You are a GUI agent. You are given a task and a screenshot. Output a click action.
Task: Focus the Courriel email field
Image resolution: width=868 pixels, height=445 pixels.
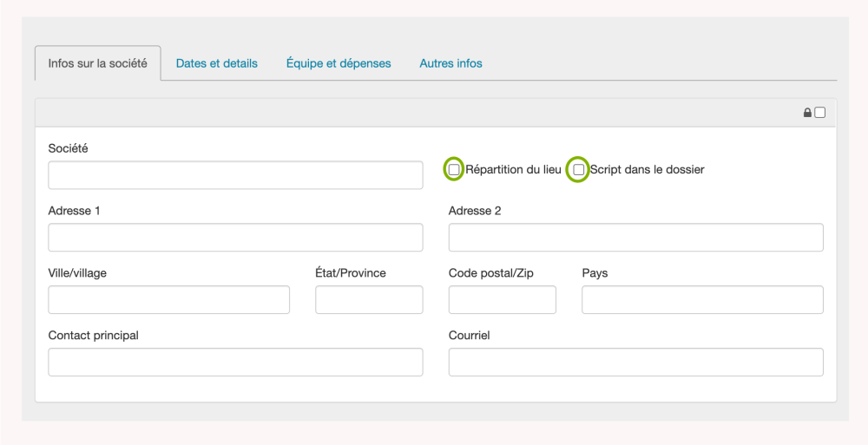point(635,363)
